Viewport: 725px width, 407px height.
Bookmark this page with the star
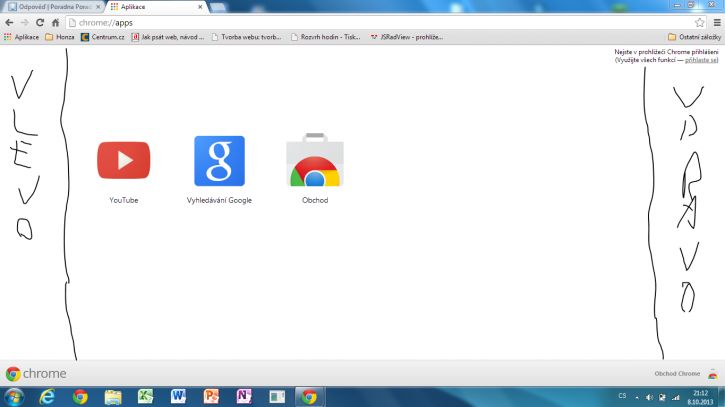(700, 22)
